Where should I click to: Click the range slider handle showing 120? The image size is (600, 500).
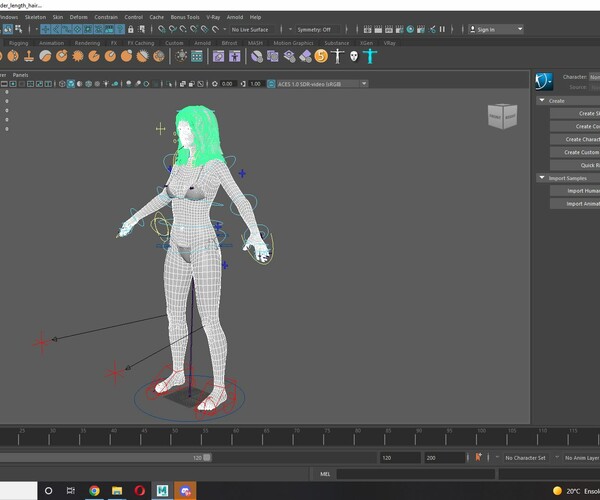[x=207, y=458]
